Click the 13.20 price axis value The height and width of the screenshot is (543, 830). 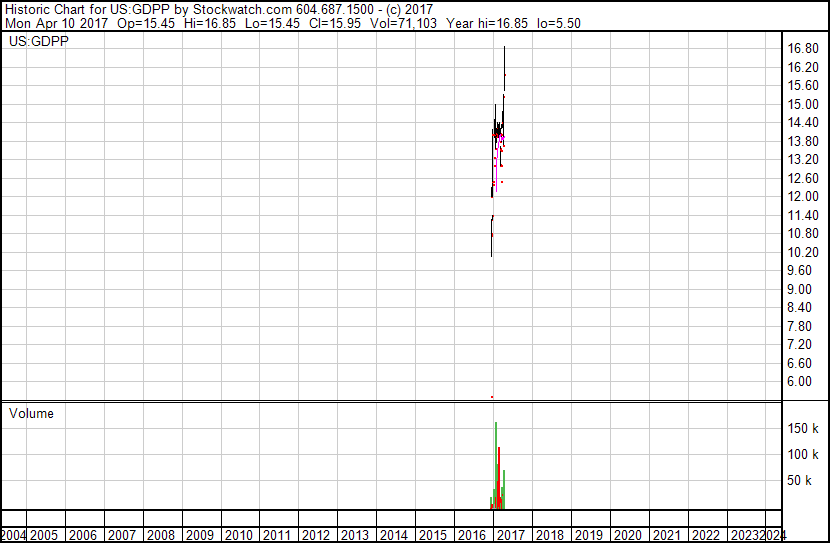[803, 160]
